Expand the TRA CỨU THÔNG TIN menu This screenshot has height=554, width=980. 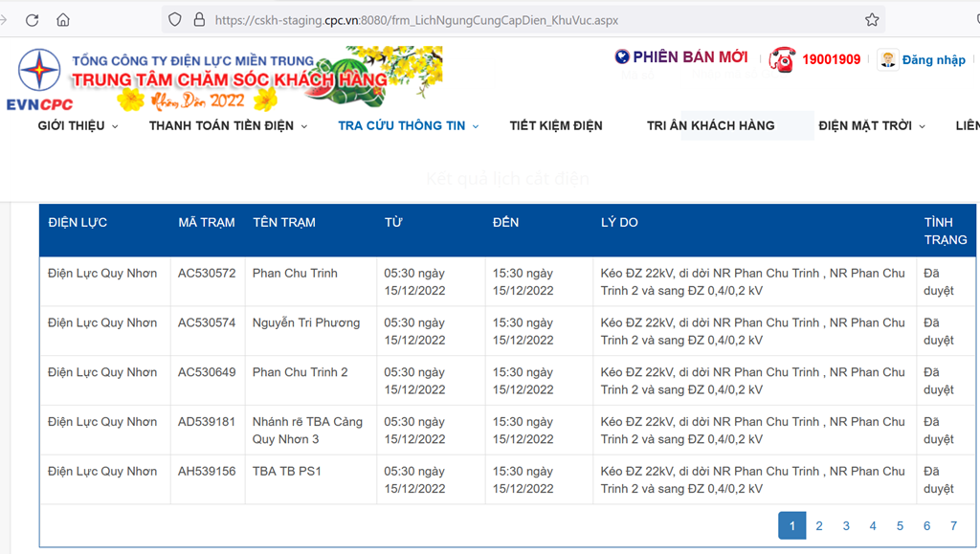[x=409, y=125]
